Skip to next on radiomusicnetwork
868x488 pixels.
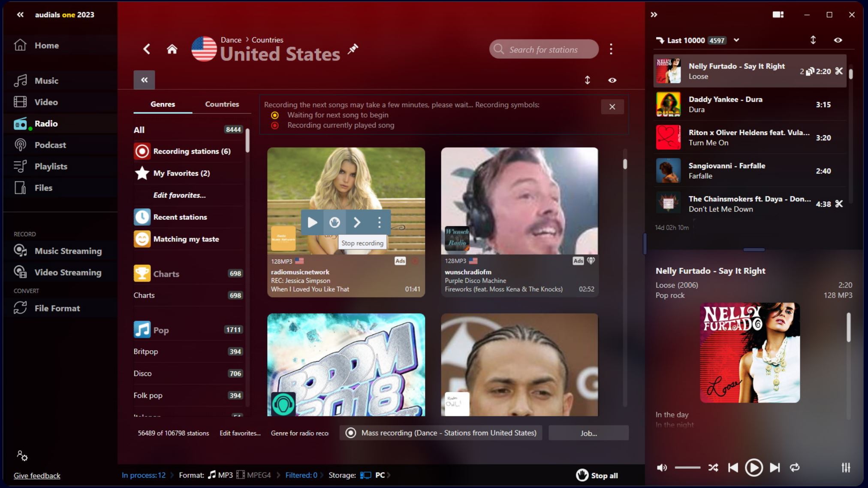coord(357,222)
